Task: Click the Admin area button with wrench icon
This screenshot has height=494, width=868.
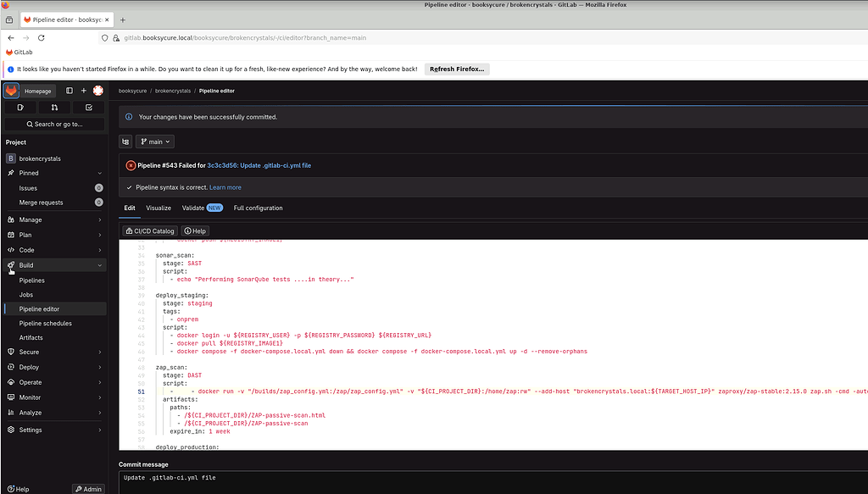Action: 88,488
